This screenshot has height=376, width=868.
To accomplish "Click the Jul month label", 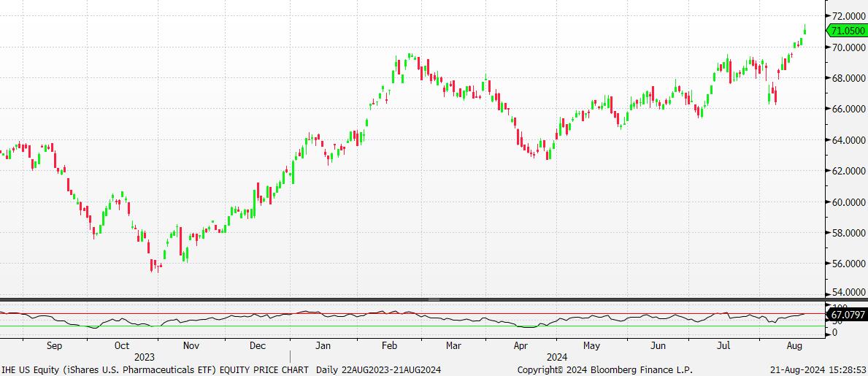I will [x=723, y=345].
